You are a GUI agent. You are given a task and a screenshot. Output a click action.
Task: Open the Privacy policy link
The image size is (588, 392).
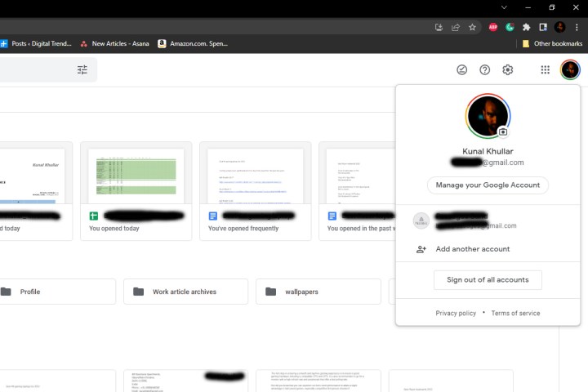click(x=456, y=313)
